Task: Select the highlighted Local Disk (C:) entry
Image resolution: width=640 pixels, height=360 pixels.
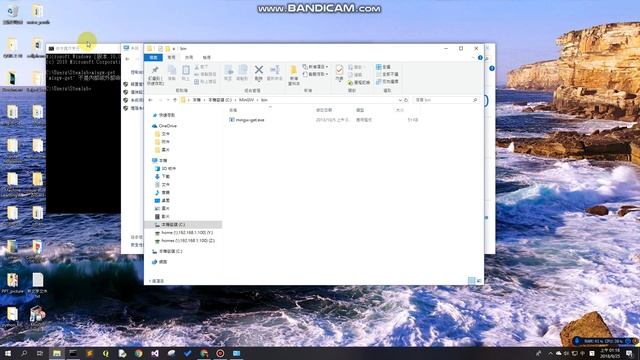Action: coord(184,224)
